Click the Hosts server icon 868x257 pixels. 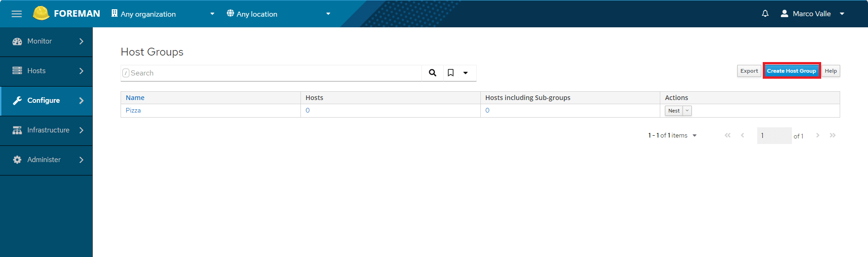click(17, 71)
